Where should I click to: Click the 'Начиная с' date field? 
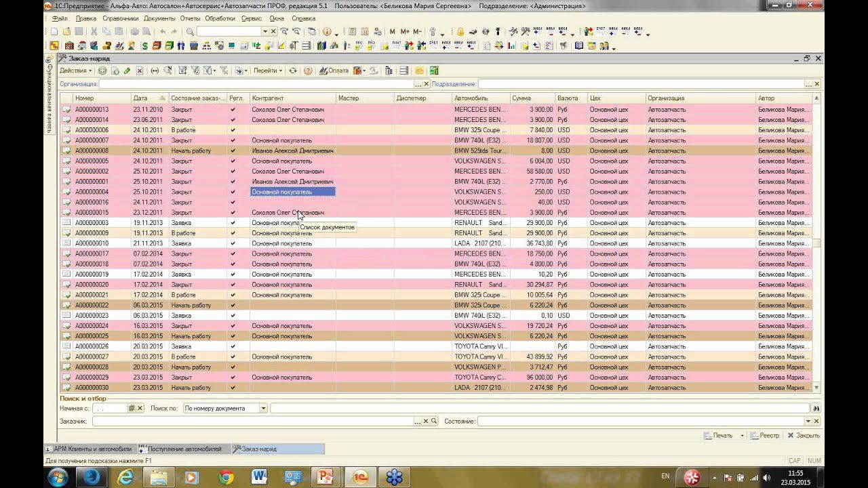(x=111, y=409)
